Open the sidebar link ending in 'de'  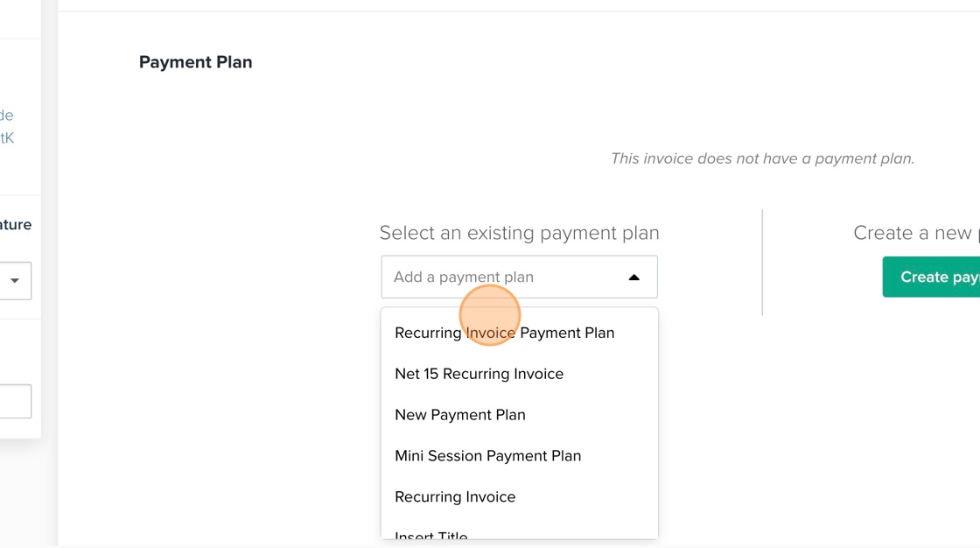pos(6,115)
